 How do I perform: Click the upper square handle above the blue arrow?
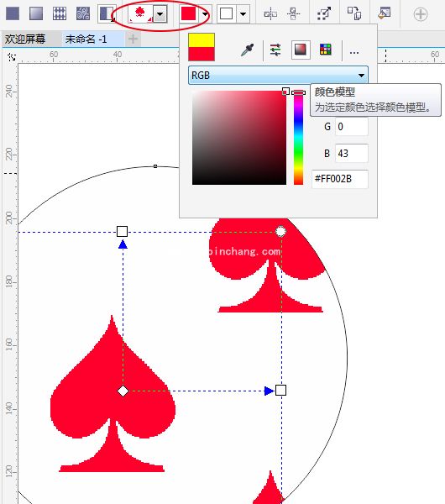pyautogui.click(x=122, y=232)
